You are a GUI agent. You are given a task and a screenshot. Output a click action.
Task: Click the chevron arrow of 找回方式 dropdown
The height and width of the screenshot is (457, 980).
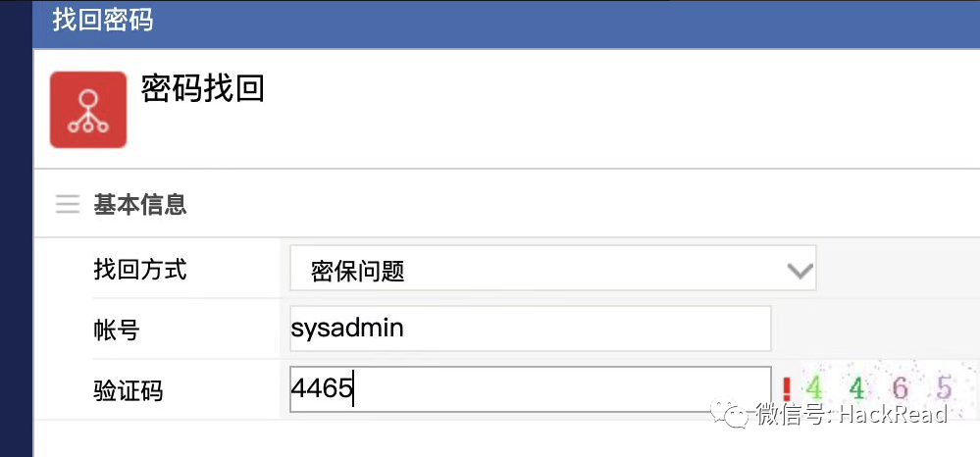point(800,272)
